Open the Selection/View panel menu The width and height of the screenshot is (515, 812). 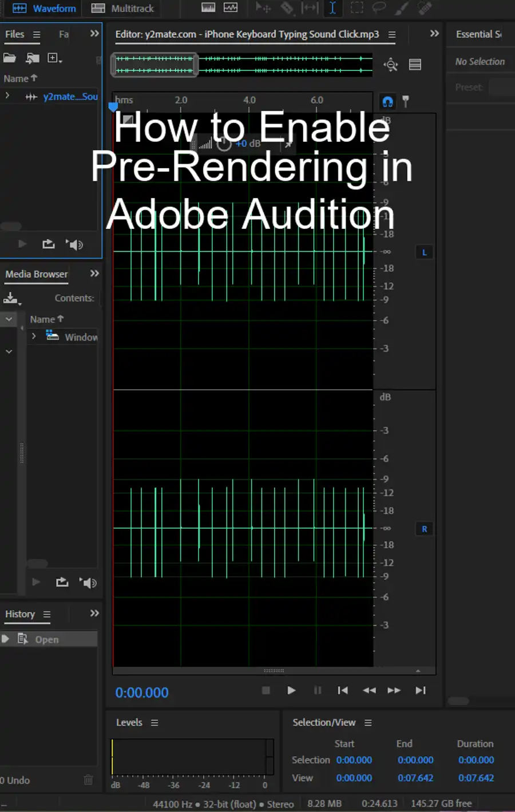click(368, 723)
